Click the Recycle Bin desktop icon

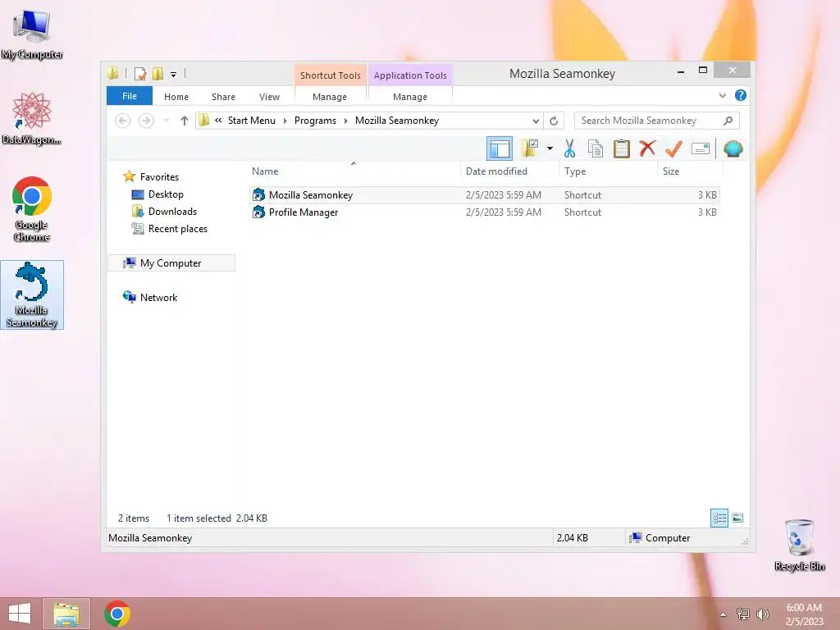point(799,545)
